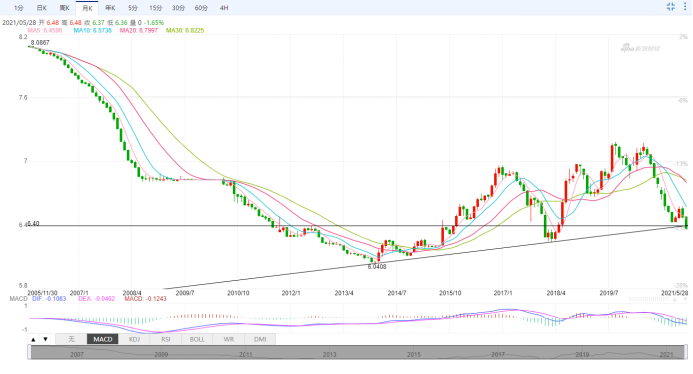Click the down triangle below the MACD chart

coord(45,339)
